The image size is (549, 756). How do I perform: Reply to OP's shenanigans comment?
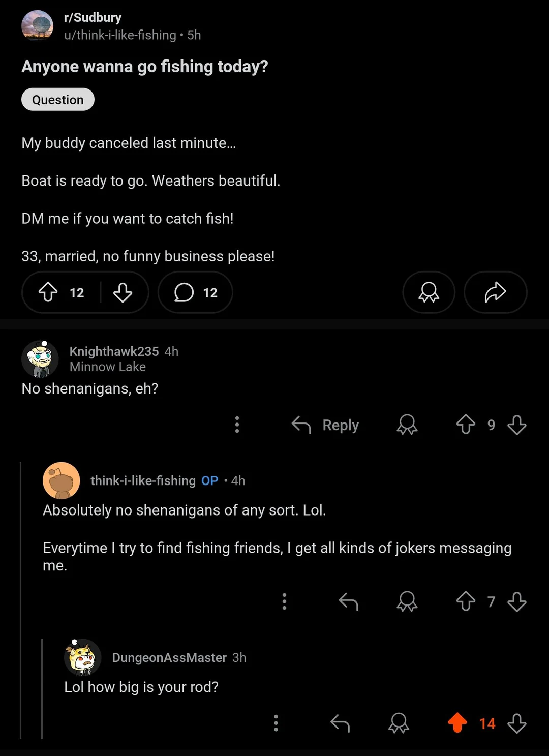pyautogui.click(x=349, y=601)
